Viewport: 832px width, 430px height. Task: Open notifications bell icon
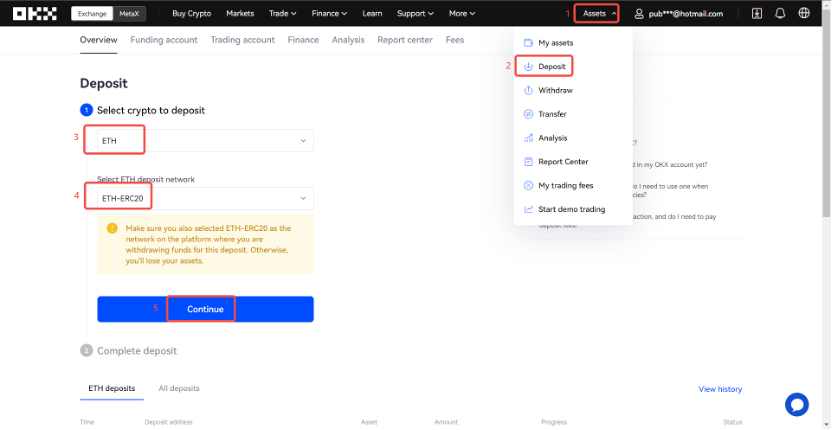point(780,14)
